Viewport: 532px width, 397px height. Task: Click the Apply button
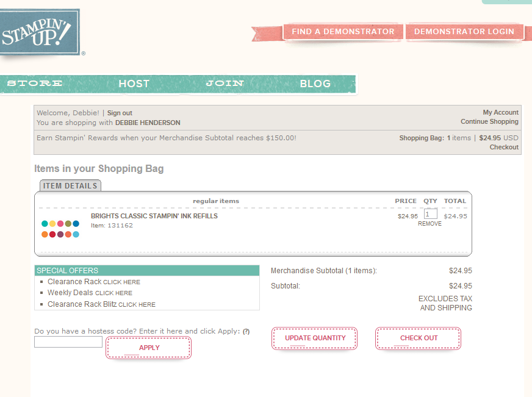149,348
